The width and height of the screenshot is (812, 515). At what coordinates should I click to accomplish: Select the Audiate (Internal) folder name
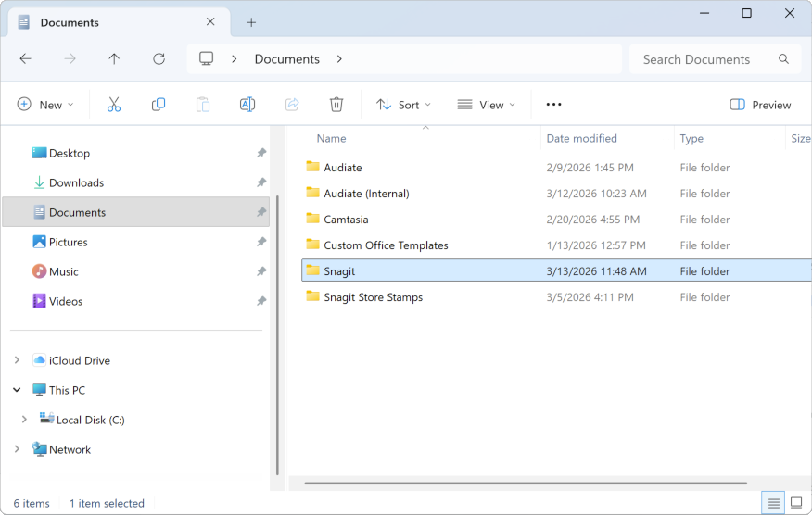click(366, 193)
